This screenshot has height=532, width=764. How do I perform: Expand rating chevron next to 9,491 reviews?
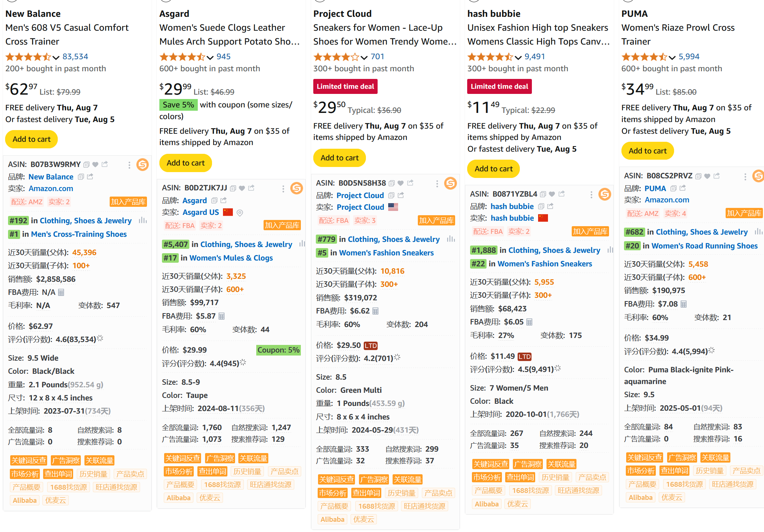518,57
